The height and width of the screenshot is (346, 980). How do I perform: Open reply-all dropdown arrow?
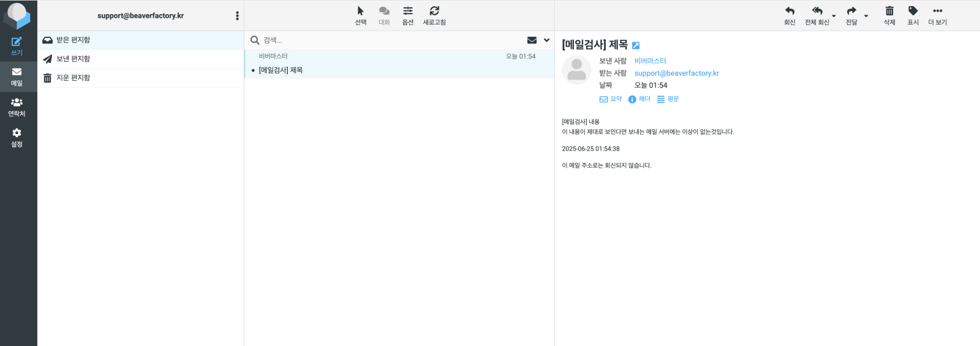click(834, 17)
